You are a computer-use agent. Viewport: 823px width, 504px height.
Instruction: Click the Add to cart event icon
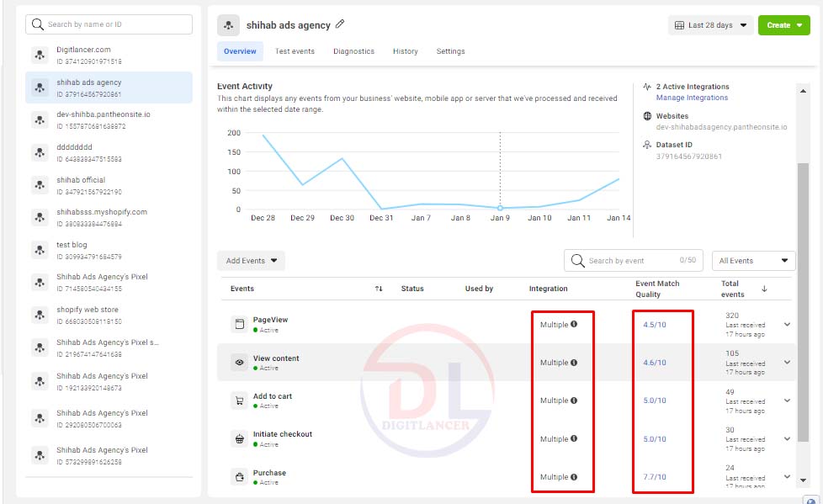239,401
